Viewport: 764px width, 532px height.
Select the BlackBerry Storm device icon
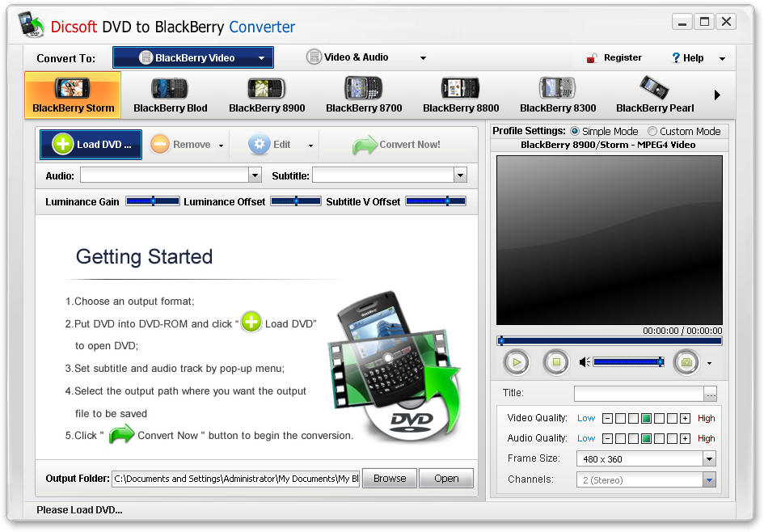click(x=73, y=95)
